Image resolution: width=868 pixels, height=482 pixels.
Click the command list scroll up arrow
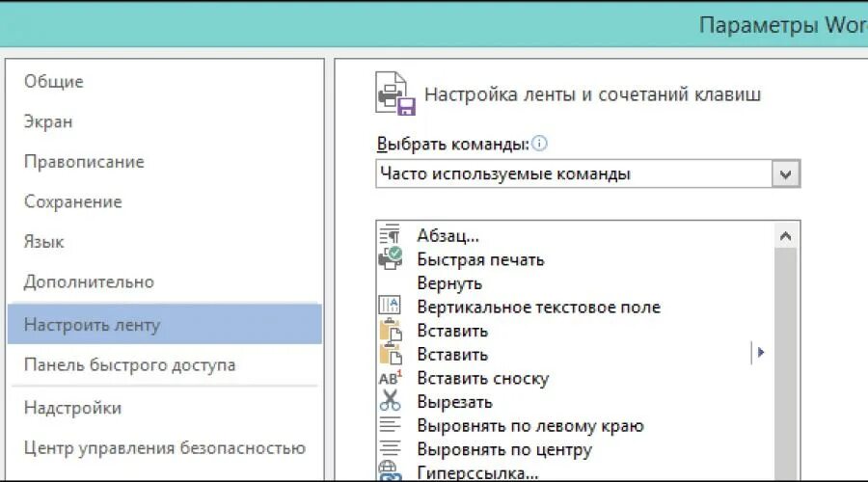[785, 236]
